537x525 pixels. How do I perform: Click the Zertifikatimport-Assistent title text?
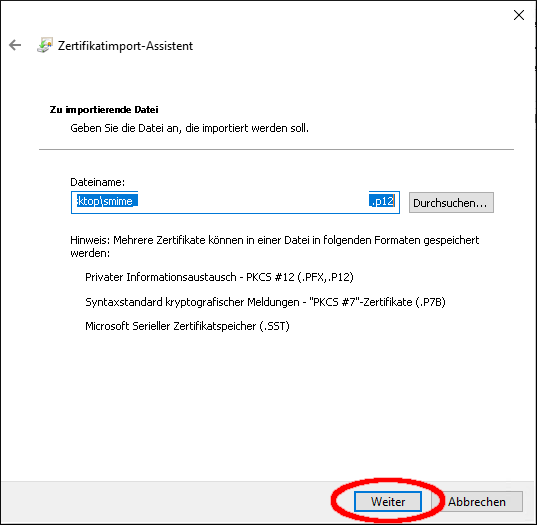pos(125,46)
